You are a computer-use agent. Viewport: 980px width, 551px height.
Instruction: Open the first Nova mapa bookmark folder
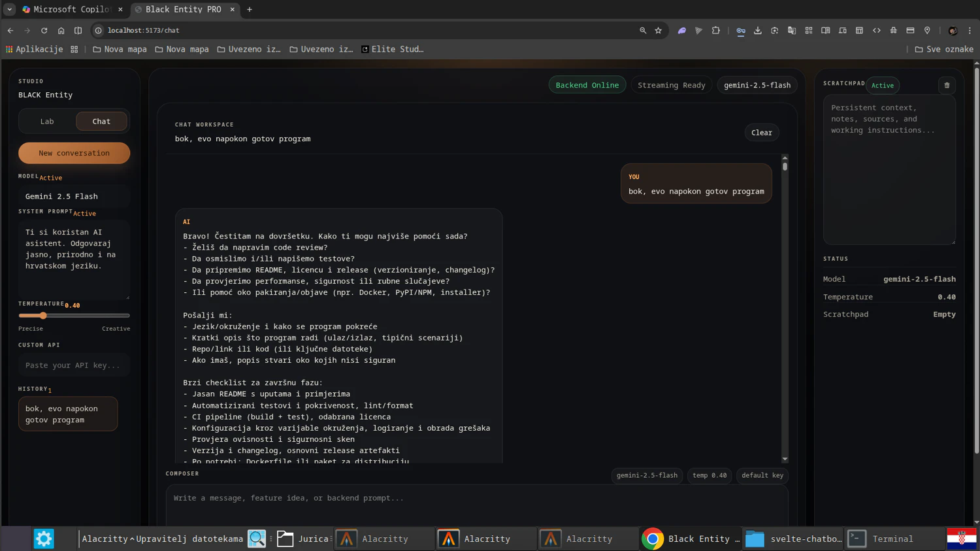tap(120, 50)
